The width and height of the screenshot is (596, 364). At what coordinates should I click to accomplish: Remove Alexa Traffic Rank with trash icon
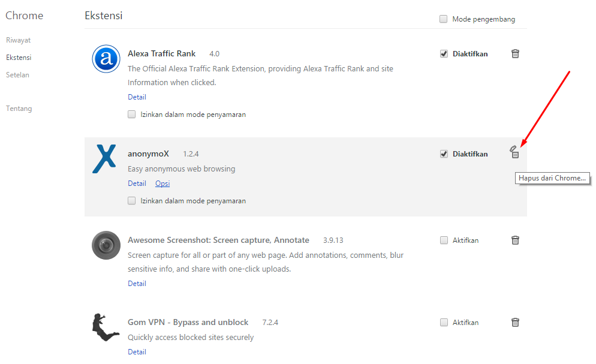tap(515, 54)
